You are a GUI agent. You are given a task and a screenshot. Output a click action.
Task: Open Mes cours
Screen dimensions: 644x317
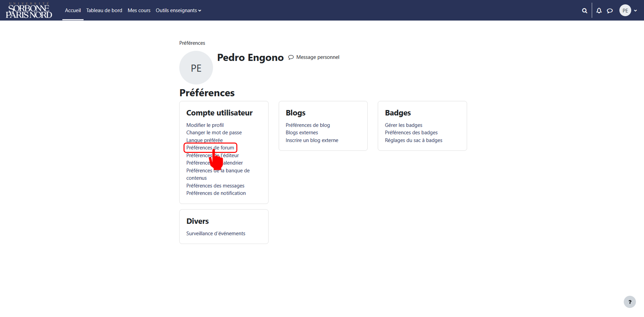(139, 10)
